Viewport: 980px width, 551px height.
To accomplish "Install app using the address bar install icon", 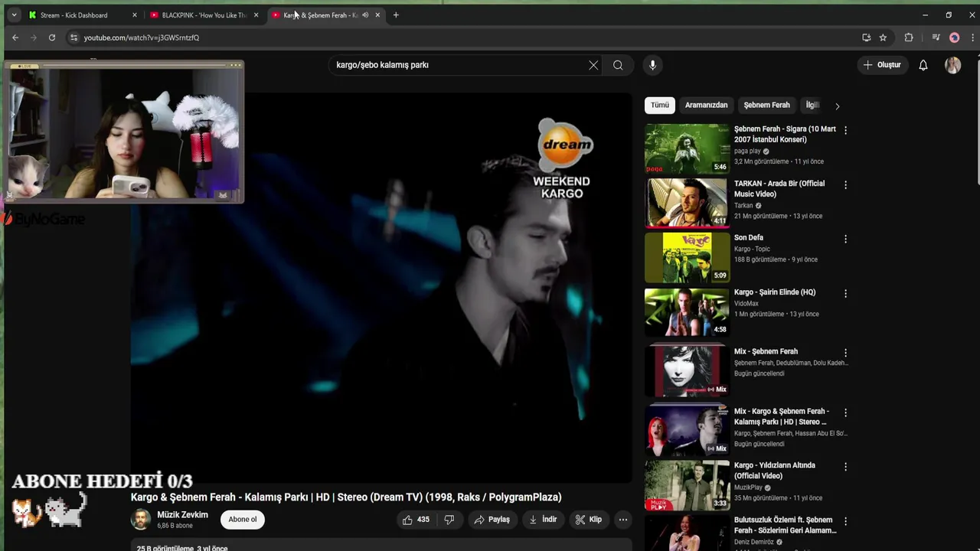I will 867,37.
